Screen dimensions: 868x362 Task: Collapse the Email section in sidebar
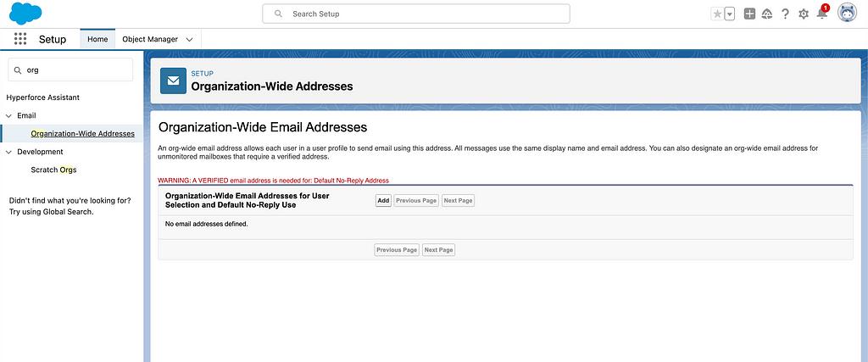coord(9,115)
